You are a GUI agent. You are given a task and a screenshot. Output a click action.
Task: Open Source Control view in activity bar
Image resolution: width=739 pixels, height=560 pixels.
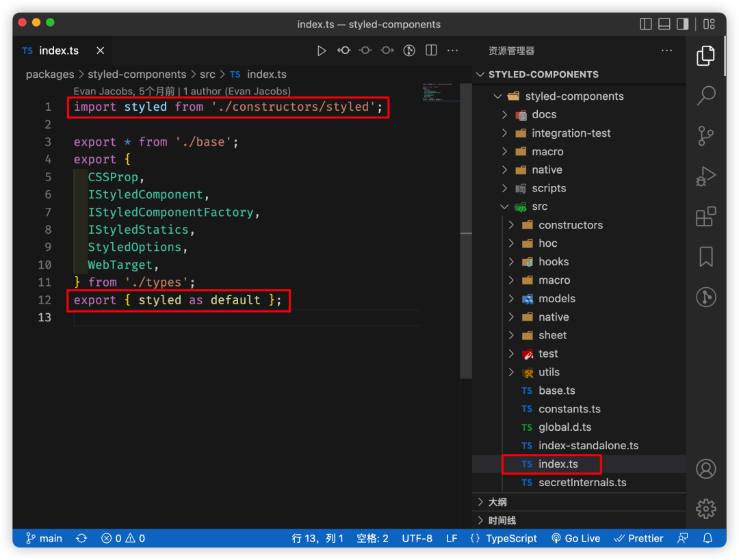pyautogui.click(x=705, y=135)
